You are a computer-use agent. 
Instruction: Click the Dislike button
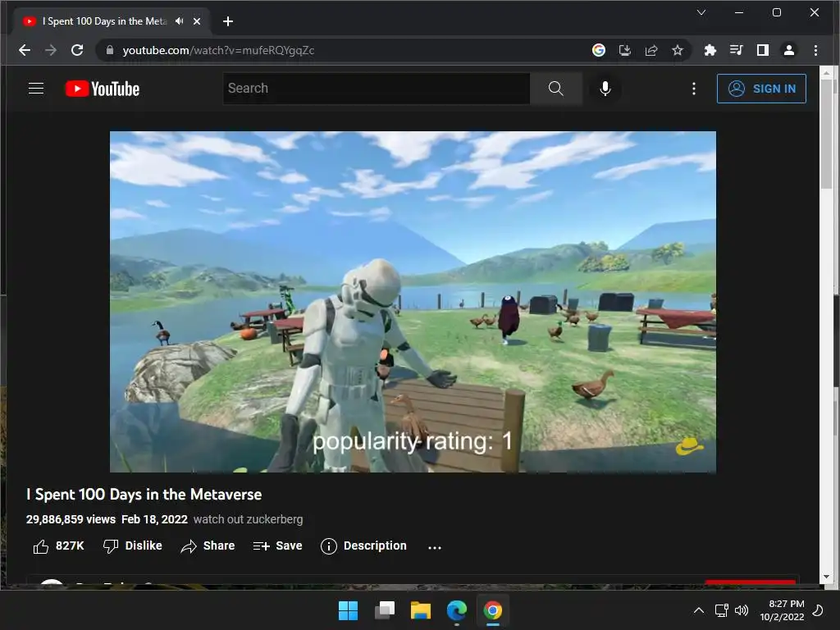coord(132,546)
